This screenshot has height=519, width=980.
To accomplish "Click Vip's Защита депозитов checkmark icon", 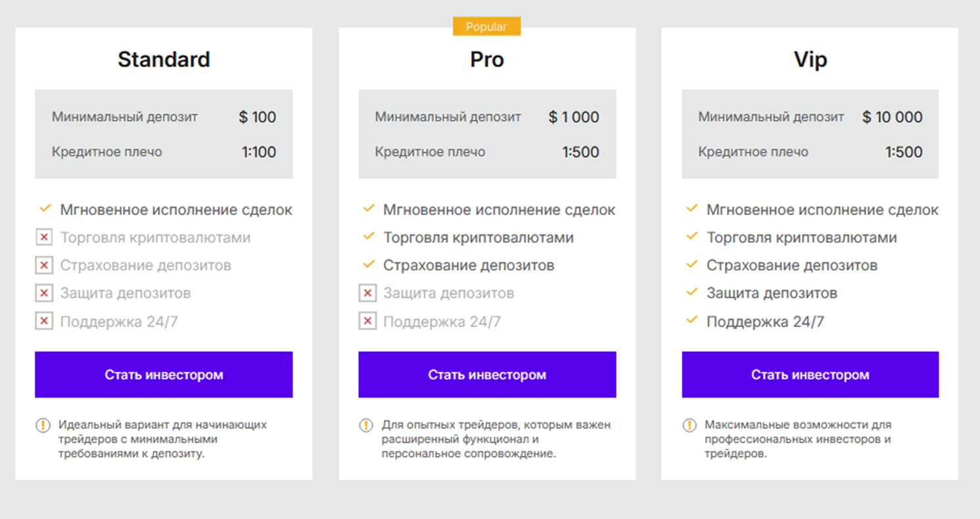I will [x=691, y=292].
